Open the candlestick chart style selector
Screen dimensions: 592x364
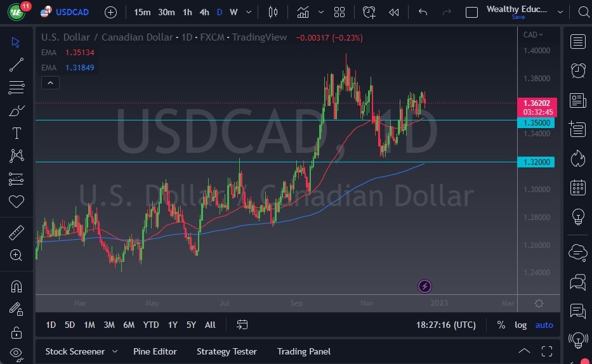273,13
